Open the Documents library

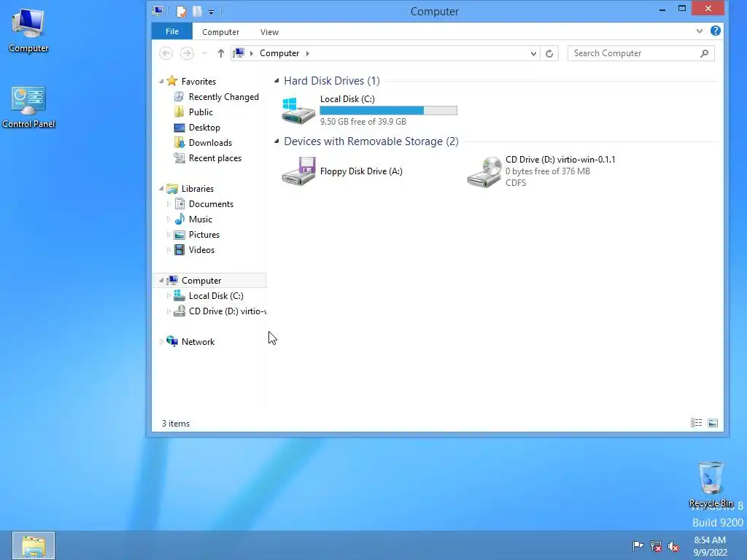211,204
